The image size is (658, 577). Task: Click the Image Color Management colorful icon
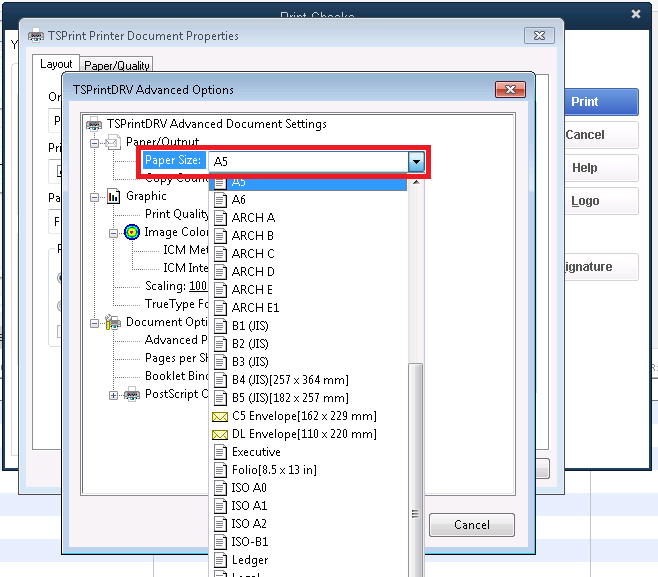point(132,232)
